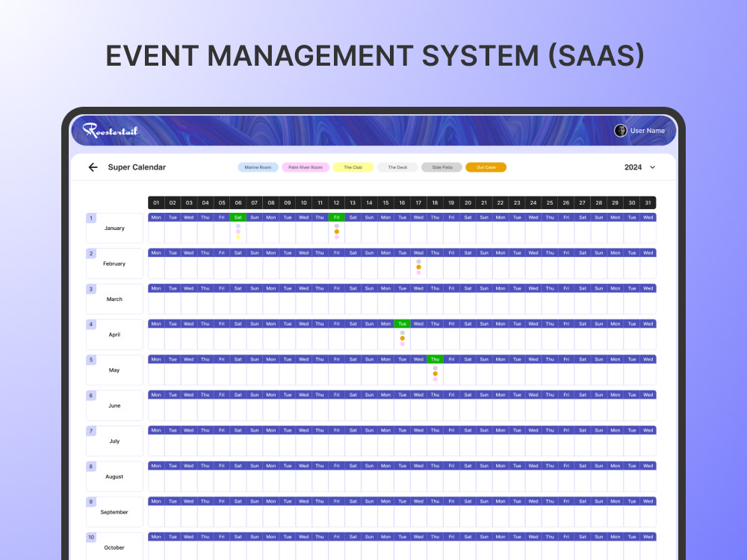Screen dimensions: 747x560
Task: Click day 18 column header
Action: coord(435,203)
